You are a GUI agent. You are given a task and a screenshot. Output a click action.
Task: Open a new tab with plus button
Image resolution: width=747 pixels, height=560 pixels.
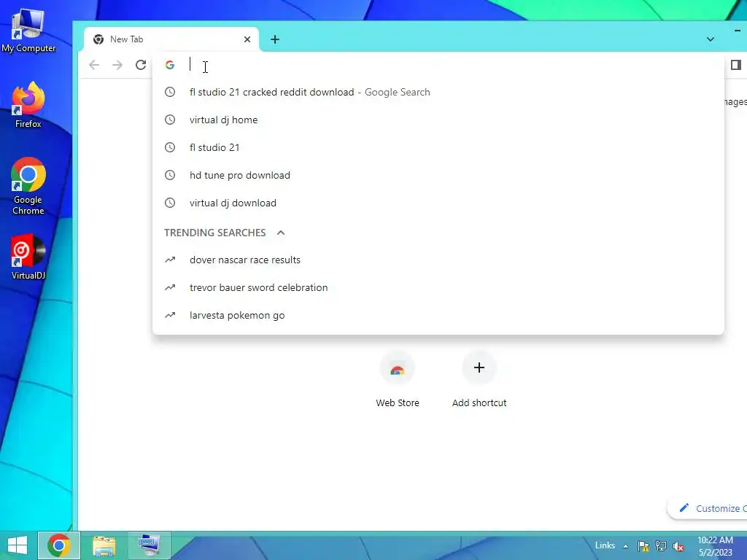click(x=275, y=39)
